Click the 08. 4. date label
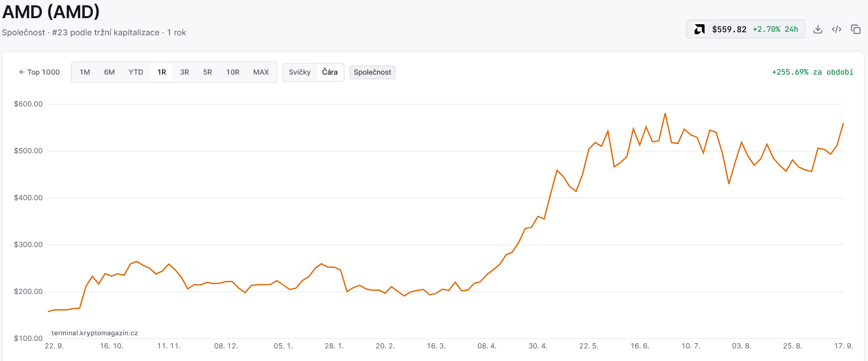Viewport: 868px width, 361px height. pos(487,346)
